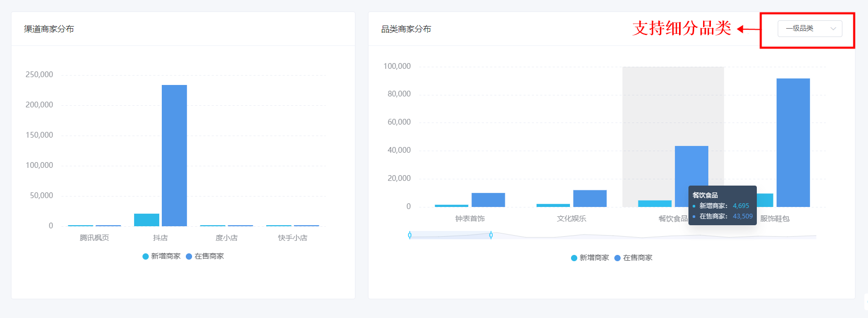Select the right handle of the category zoom slider

491,235
